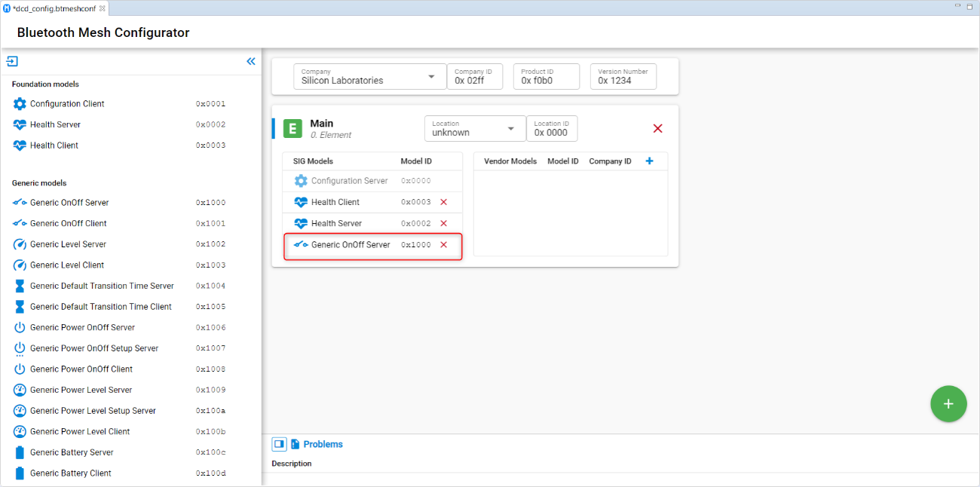Open the Location dropdown
Image resolution: width=980 pixels, height=487 pixels.
pyautogui.click(x=475, y=129)
